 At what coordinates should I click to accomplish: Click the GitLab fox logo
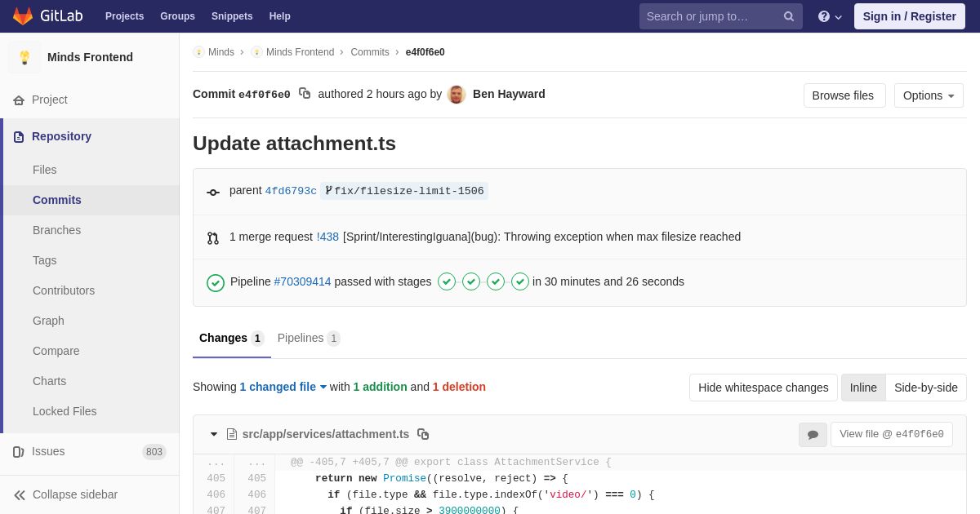[23, 16]
